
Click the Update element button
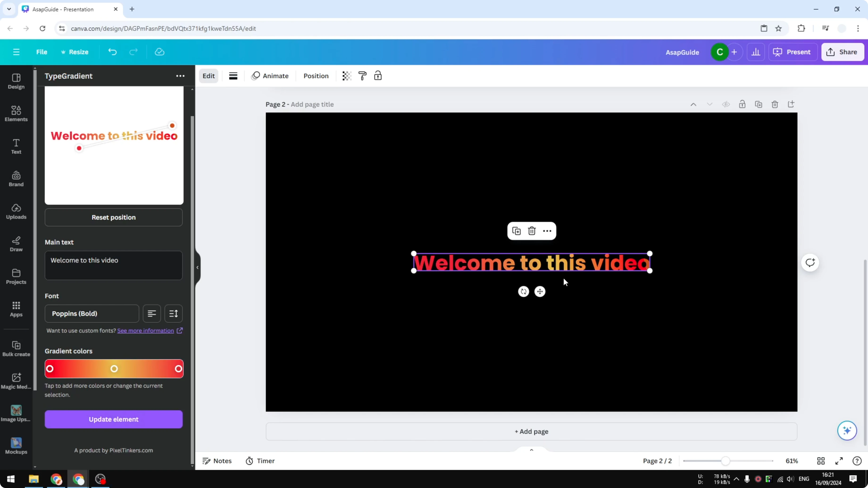(x=113, y=419)
